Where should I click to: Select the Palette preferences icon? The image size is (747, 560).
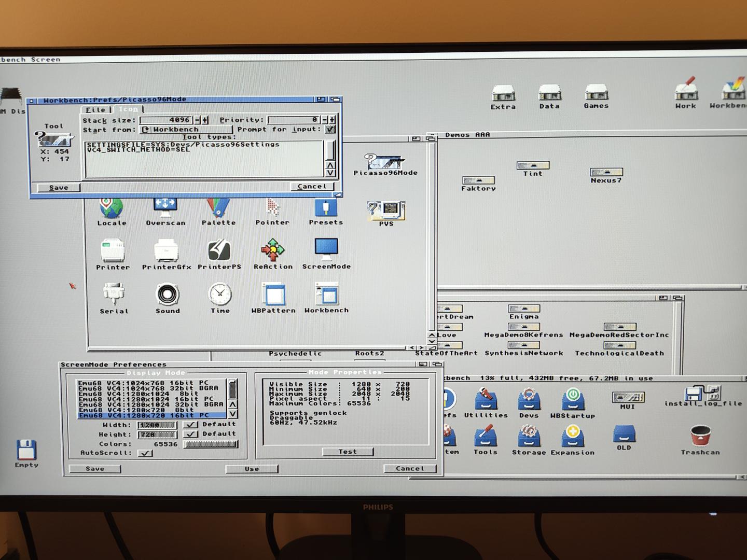click(x=218, y=208)
